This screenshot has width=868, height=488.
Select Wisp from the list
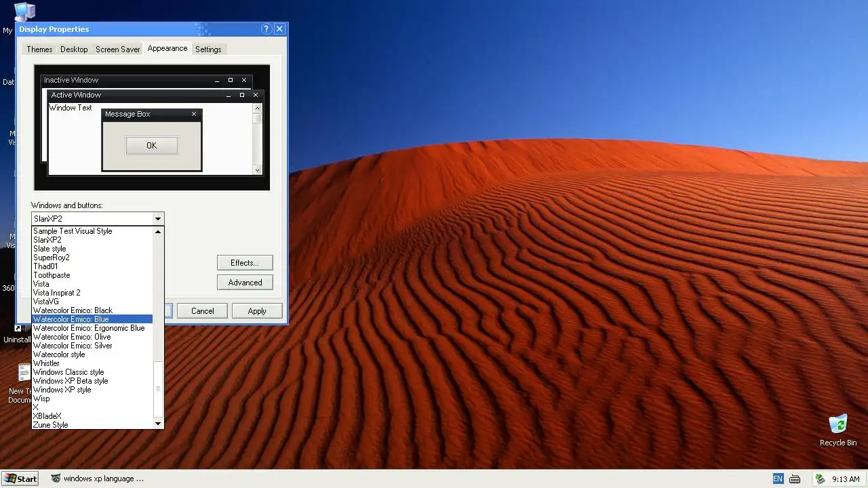pyautogui.click(x=92, y=399)
